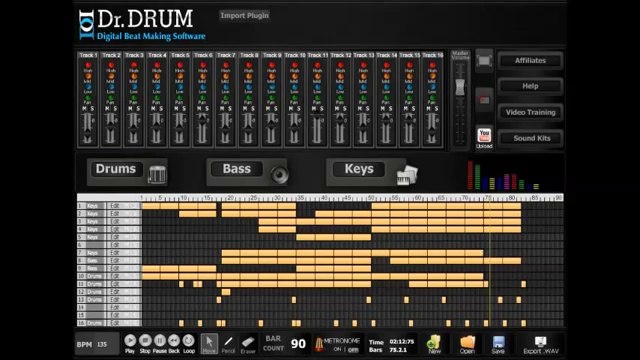Image resolution: width=640 pixels, height=360 pixels.
Task: Save the project with the floppy icon
Action: tap(498, 344)
